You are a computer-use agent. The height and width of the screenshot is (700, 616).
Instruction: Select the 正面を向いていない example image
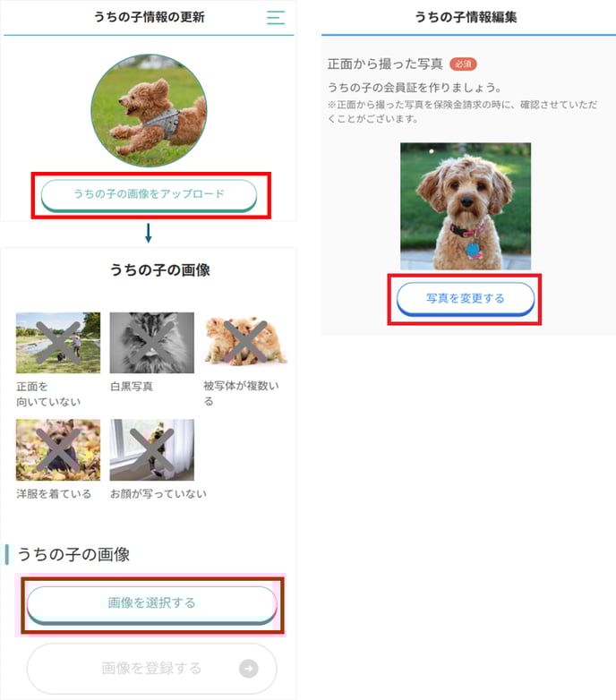point(58,343)
